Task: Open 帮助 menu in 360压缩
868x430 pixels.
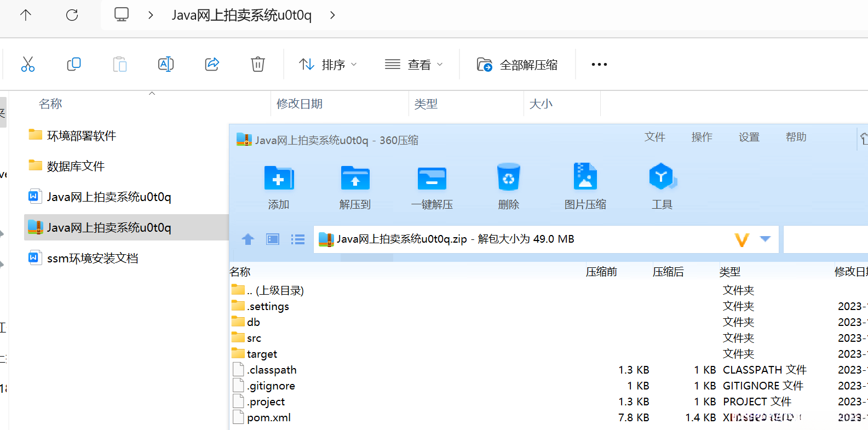Action: click(796, 137)
